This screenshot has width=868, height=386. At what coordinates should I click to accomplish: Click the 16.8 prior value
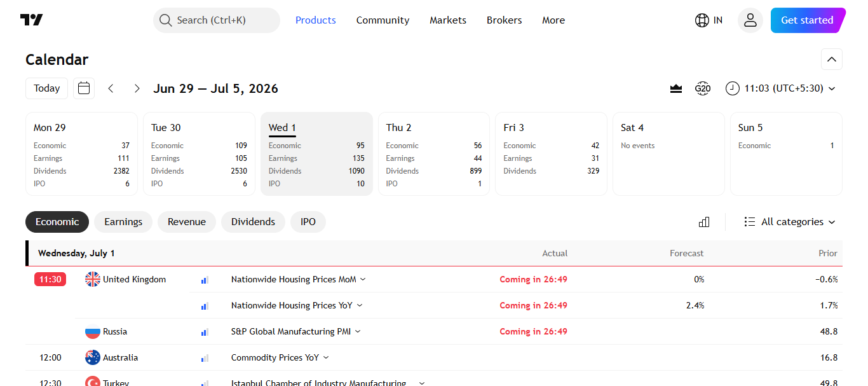point(829,357)
